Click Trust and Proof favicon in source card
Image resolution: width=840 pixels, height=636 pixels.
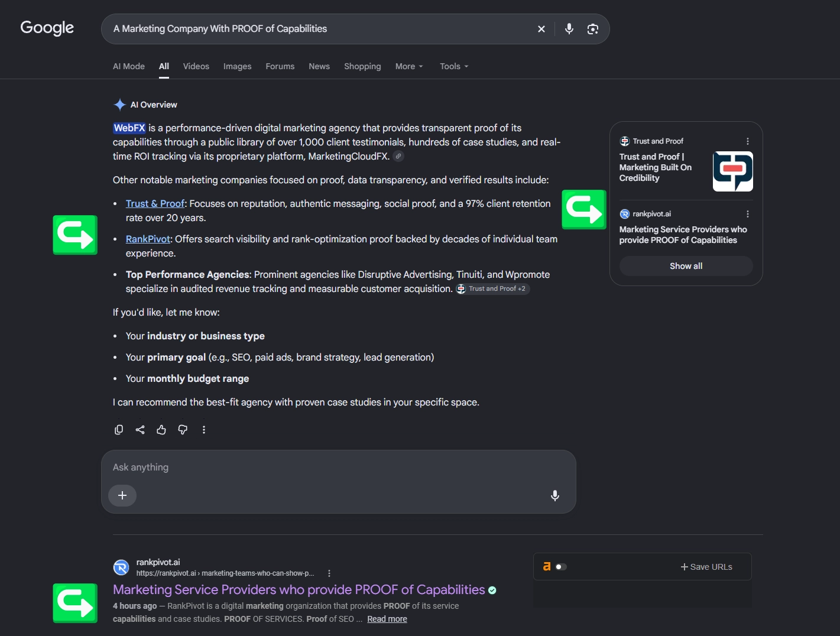pyautogui.click(x=624, y=141)
